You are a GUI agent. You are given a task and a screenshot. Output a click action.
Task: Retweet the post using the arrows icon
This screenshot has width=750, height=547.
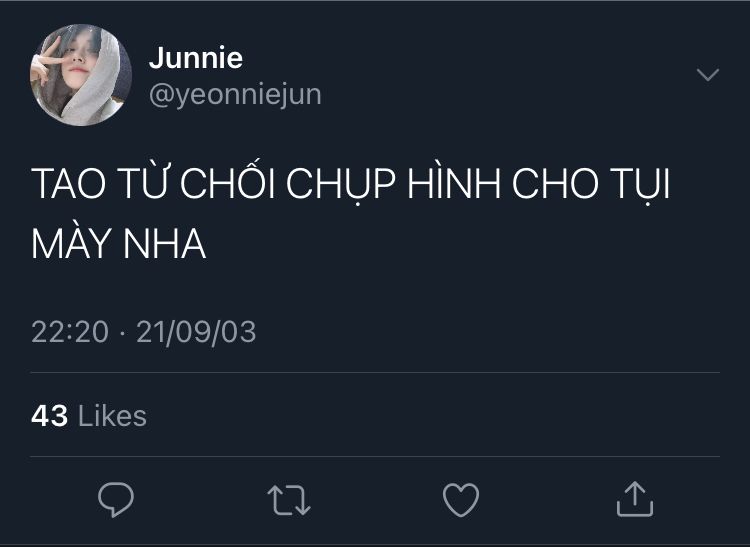click(x=289, y=499)
